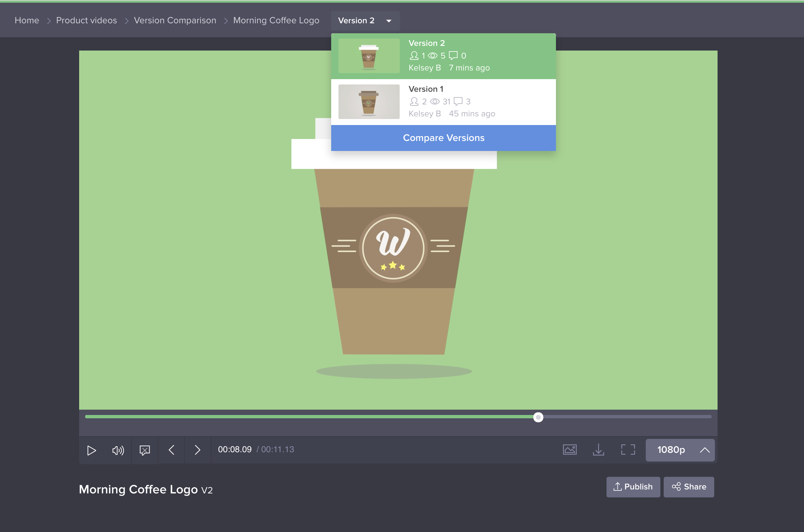This screenshot has width=804, height=532.
Task: Click the thumbnail image icon
Action: point(570,450)
